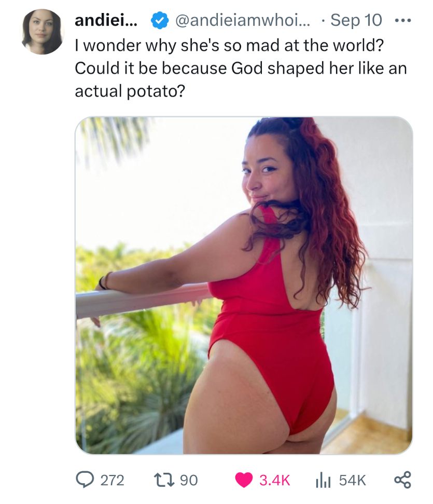Open the reply speech bubble icon
The width and height of the screenshot is (433, 504).
coord(85,480)
